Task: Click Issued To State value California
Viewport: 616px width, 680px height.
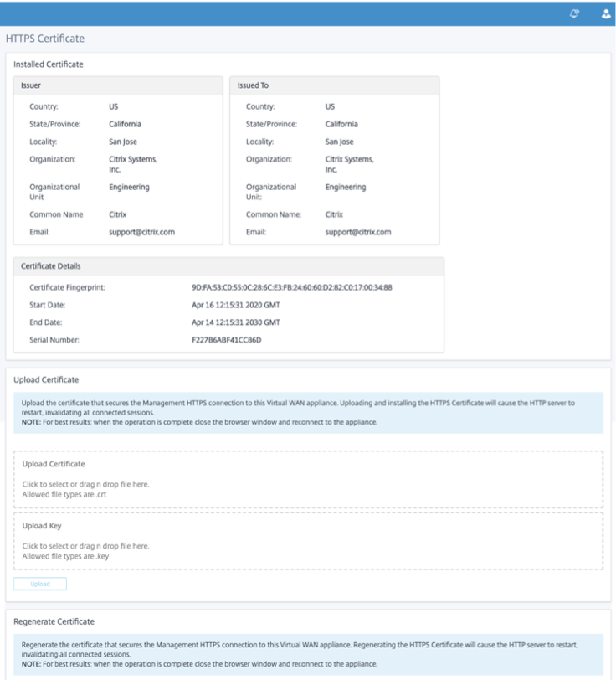Action: [x=341, y=124]
